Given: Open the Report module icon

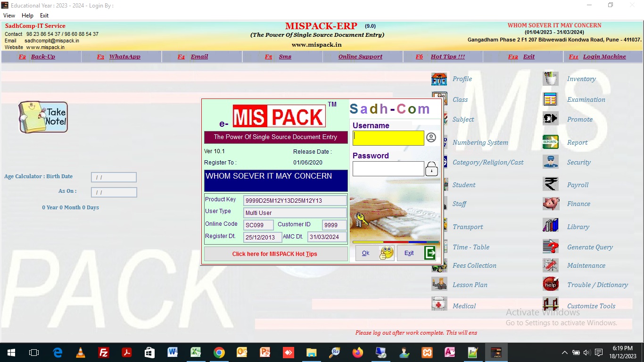Looking at the screenshot, I should 550,142.
